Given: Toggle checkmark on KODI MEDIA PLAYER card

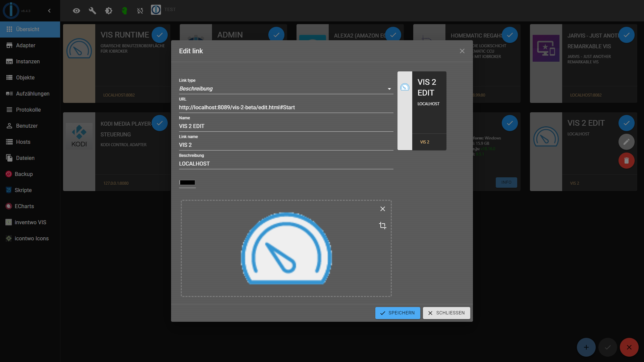Looking at the screenshot, I should [x=160, y=123].
